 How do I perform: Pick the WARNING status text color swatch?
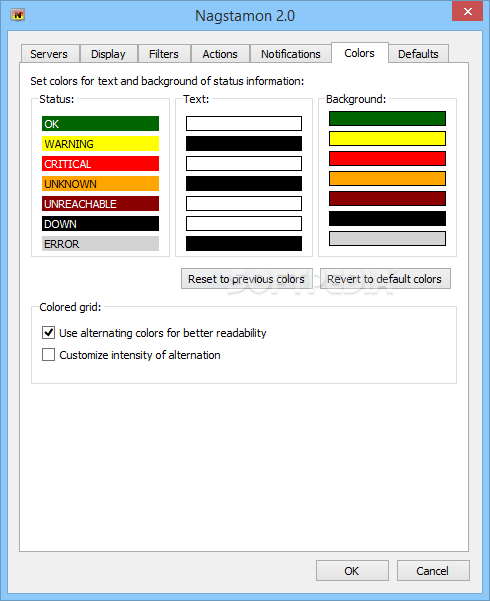[244, 143]
